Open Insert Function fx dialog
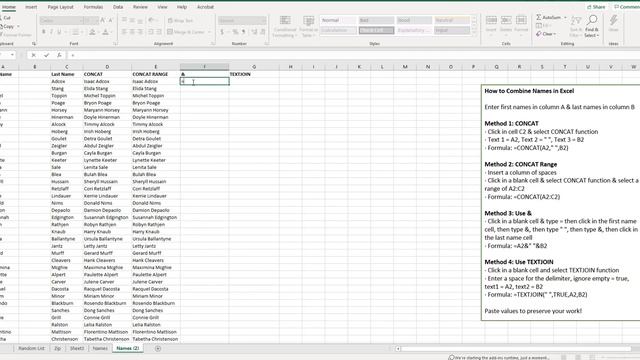Viewport: 640px width, 360px height. 59,55
